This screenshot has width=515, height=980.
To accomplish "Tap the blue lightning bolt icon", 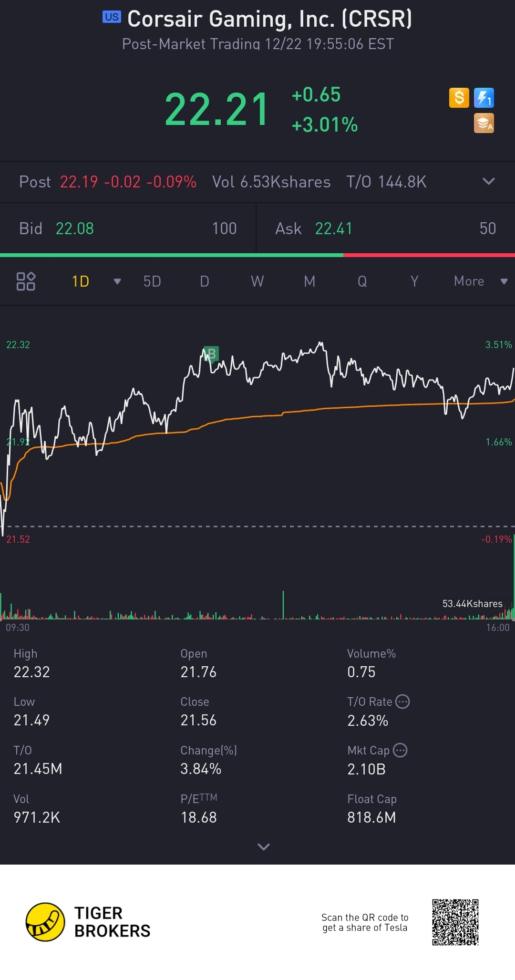I will click(484, 98).
